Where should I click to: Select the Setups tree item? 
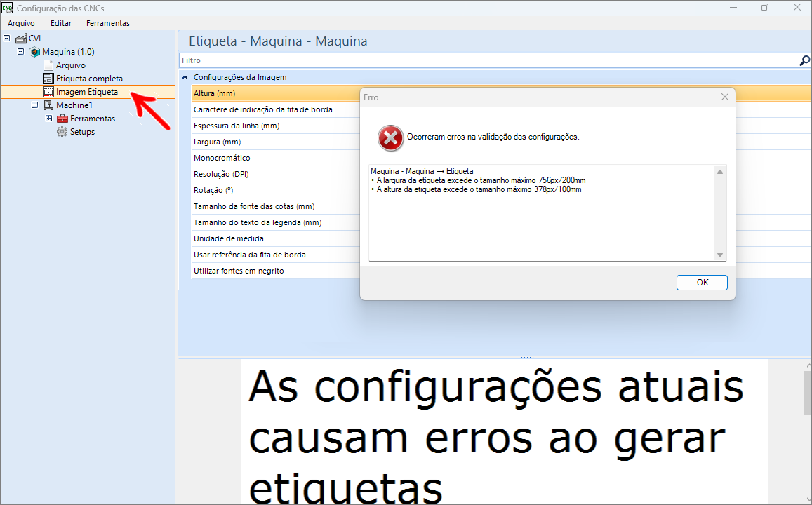pyautogui.click(x=82, y=132)
